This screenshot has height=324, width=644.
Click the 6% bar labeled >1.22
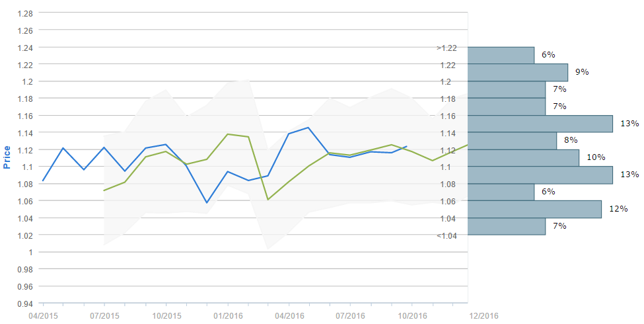(x=500, y=55)
